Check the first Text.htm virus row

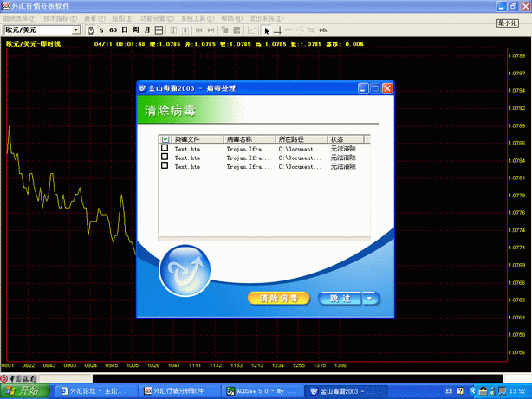click(165, 148)
